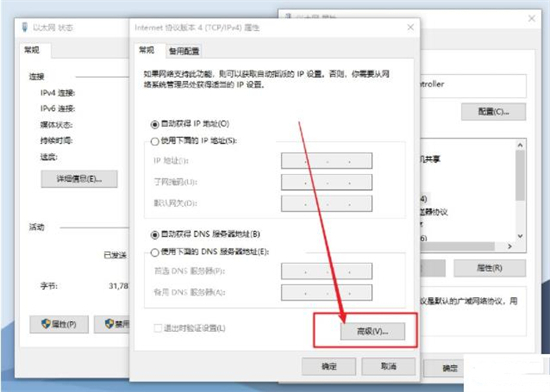This screenshot has width=550, height=392.
Task: Click the 备用 DNS 服务器 input field
Action: 327,292
